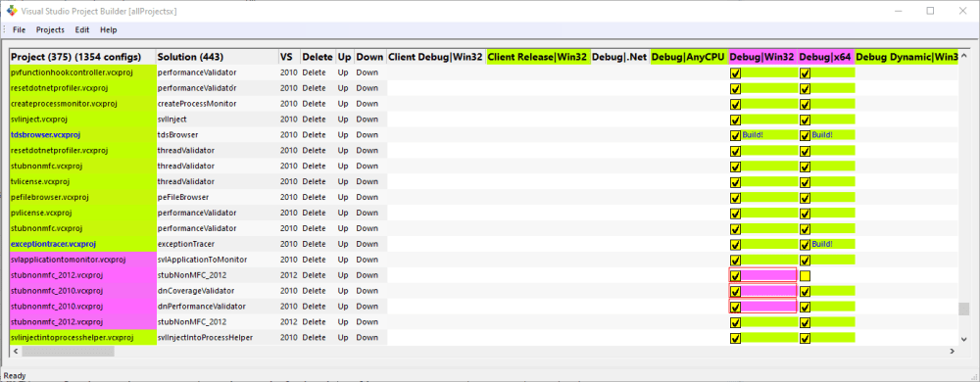Move exceptiontracer.vcxproj row Up
Screen dimensions: 980x382
pyautogui.click(x=343, y=244)
